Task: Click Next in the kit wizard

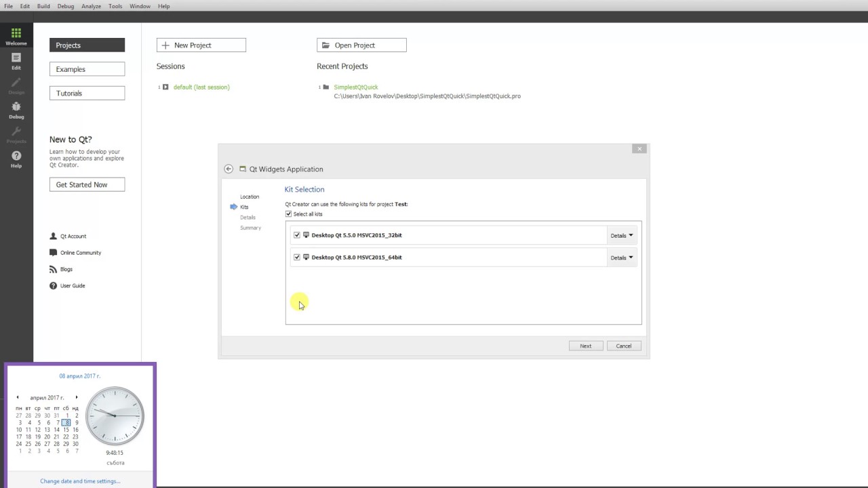Action: point(585,346)
